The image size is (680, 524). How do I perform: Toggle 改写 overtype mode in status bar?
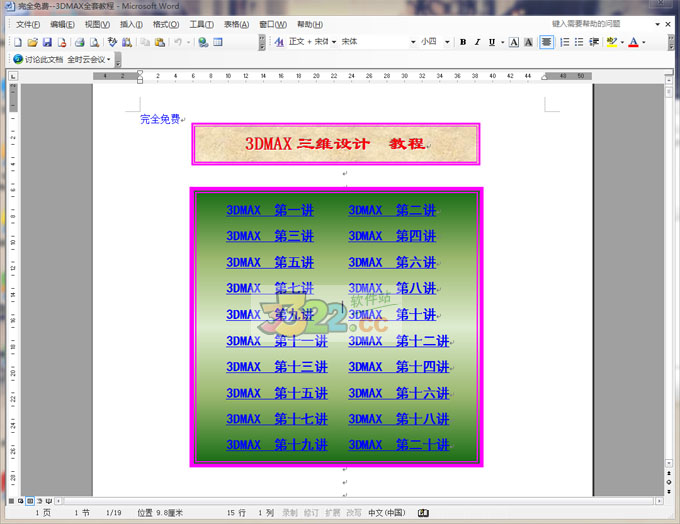click(x=353, y=513)
